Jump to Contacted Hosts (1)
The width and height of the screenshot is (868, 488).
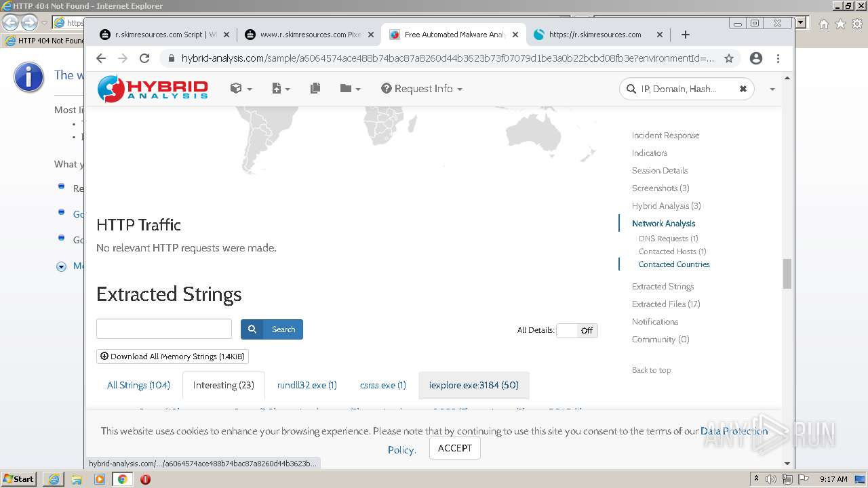(673, 251)
